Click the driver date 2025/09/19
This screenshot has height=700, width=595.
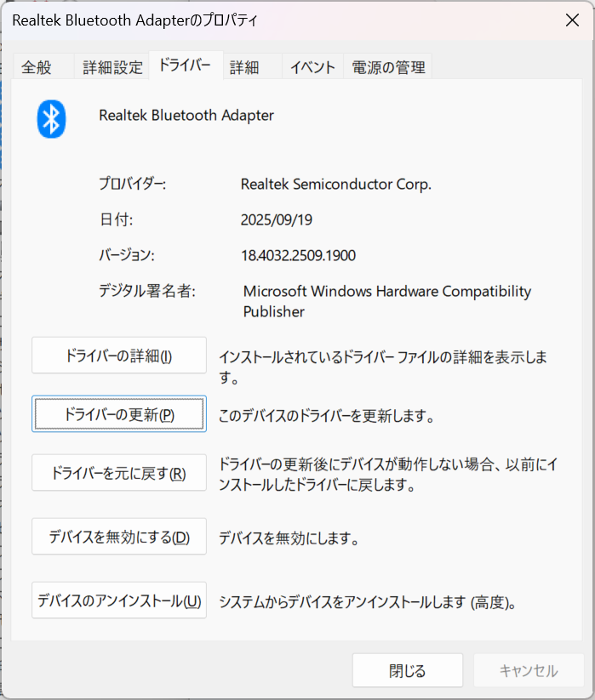click(277, 219)
